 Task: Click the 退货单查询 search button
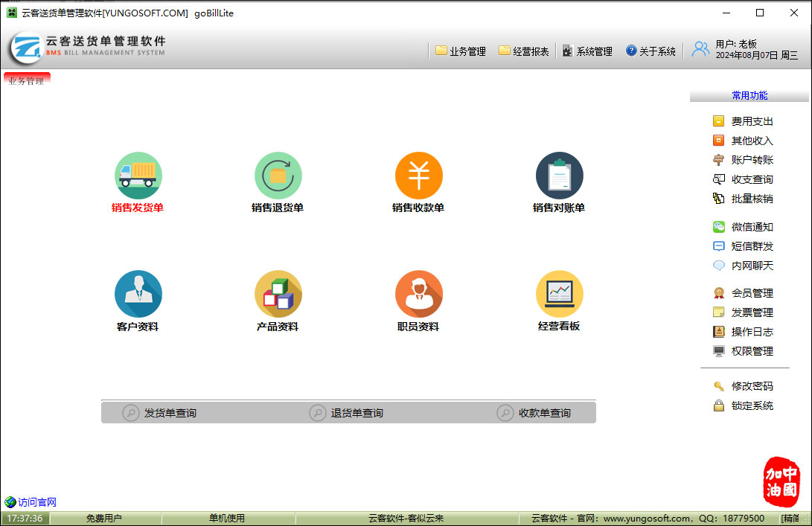click(x=348, y=413)
